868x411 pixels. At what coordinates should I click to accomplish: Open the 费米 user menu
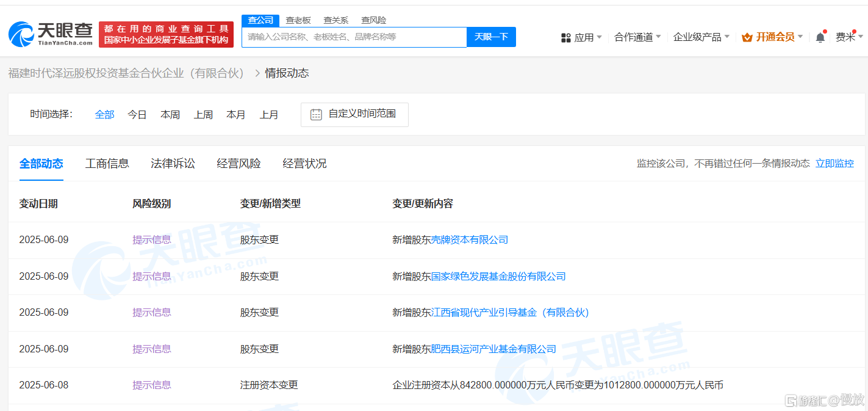tap(849, 37)
